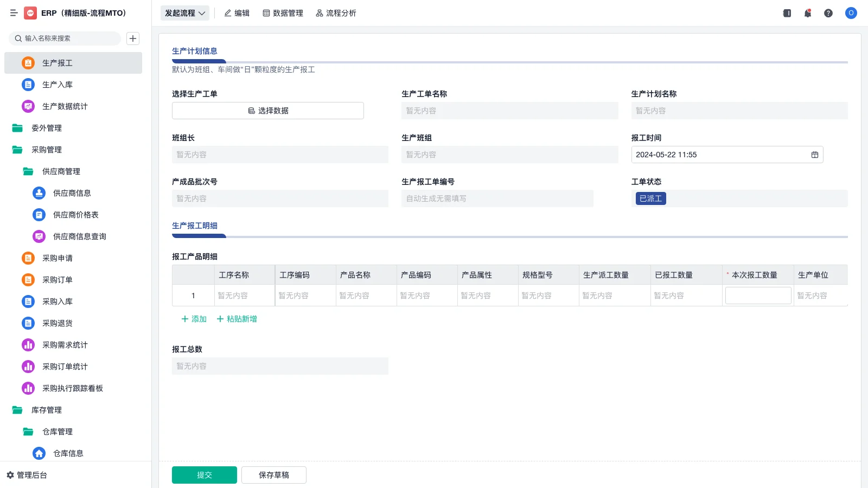This screenshot has width=868, height=488.
Task: Click the 提交 button
Action: point(204,474)
